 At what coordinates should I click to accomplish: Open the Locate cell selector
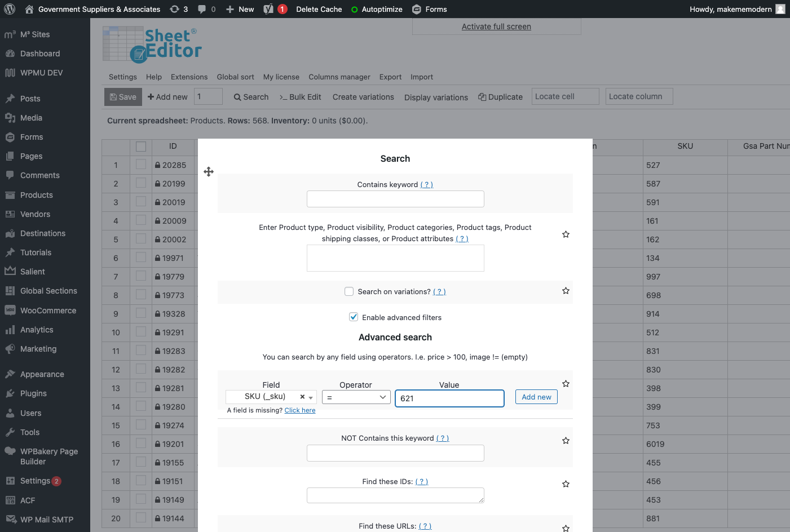(566, 96)
